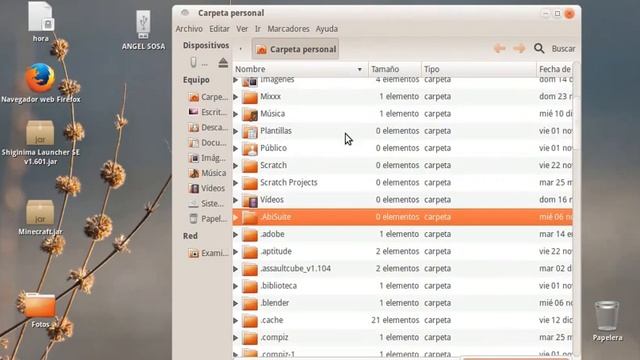Open the Fotos folder on desktop

coord(40,305)
